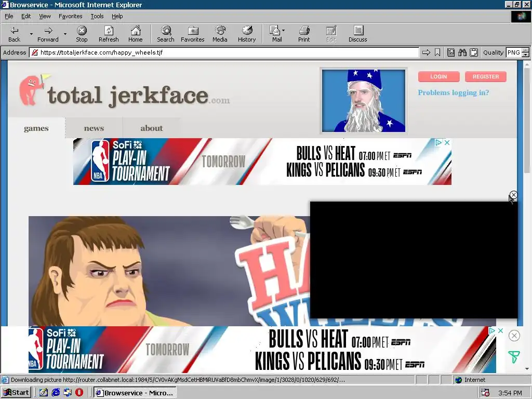Click the Browservice taskbar button
Viewport: 532px width, 399px height.
pyautogui.click(x=135, y=393)
